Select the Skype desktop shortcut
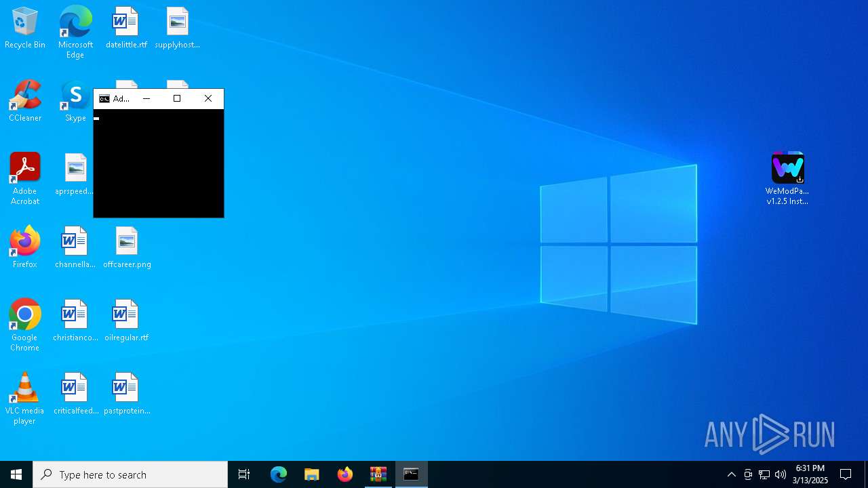The width and height of the screenshot is (868, 488). pos(75,102)
